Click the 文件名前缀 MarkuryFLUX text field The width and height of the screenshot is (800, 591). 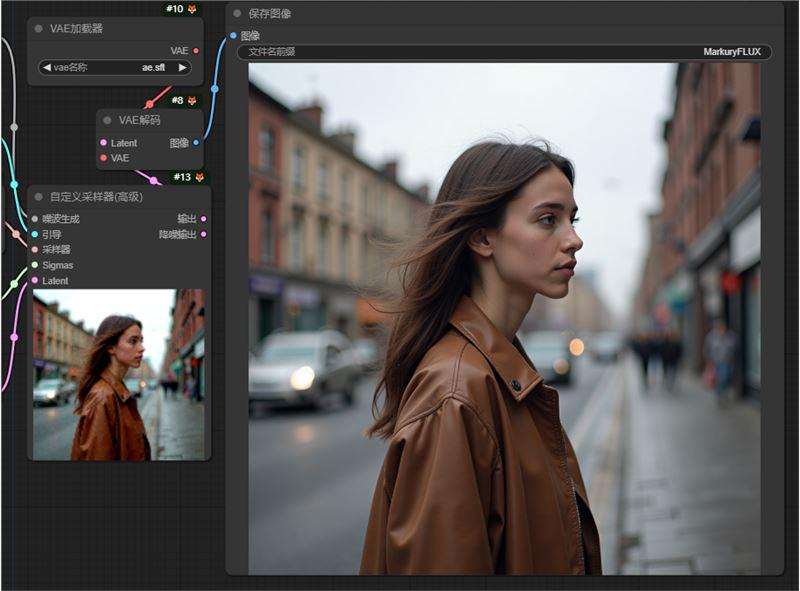[504, 52]
